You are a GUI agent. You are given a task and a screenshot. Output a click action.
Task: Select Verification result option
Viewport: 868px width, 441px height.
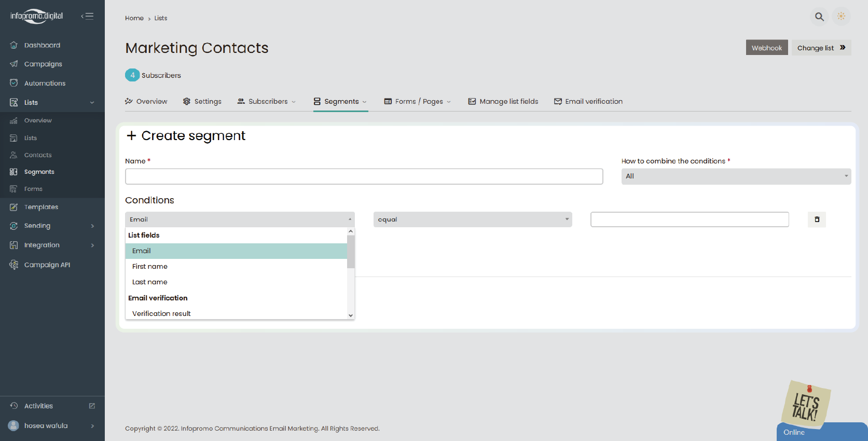[236, 313]
